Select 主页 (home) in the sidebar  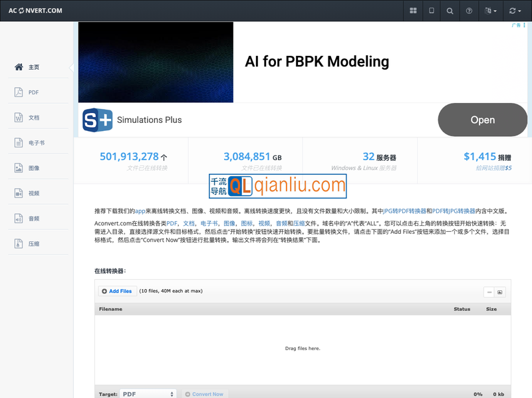33,67
